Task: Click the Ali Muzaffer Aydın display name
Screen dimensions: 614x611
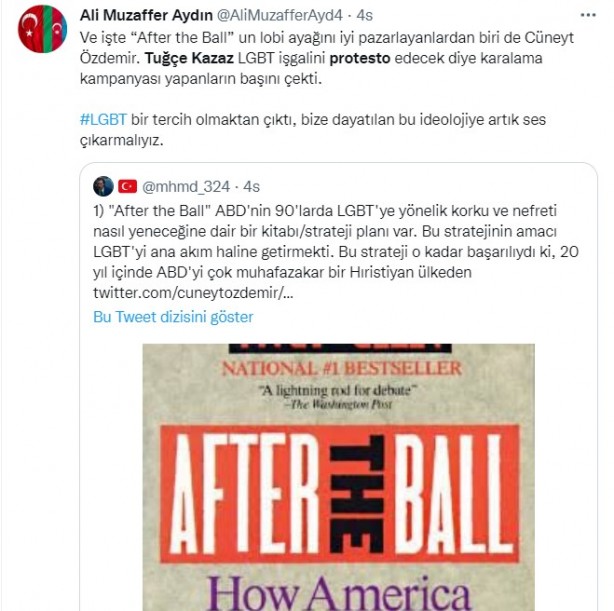Action: (146, 15)
